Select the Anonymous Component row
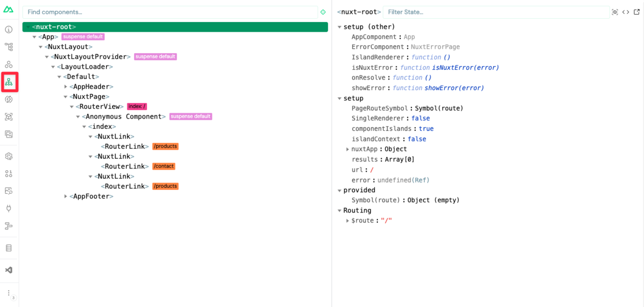Viewport: 644px width, 307px height. 175,116
